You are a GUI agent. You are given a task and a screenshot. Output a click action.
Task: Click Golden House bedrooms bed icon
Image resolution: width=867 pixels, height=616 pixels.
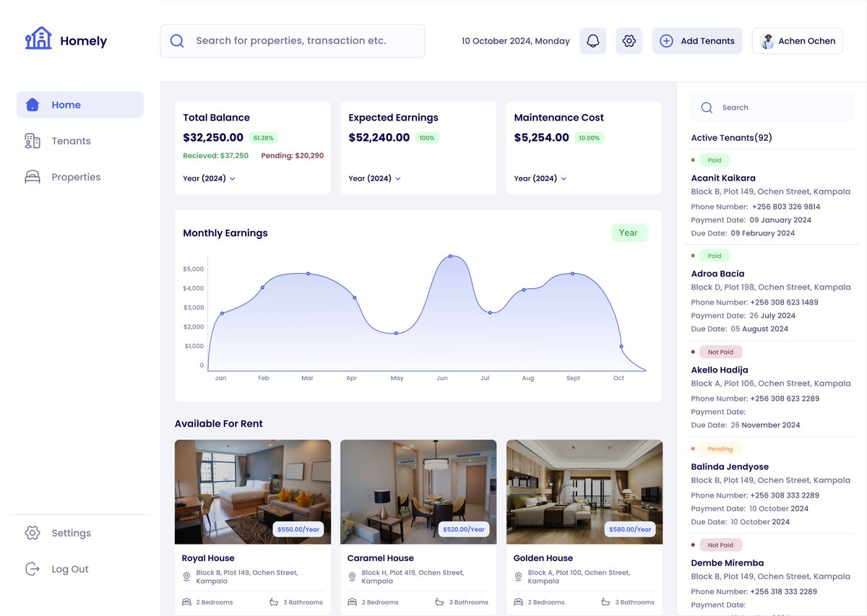tap(519, 602)
